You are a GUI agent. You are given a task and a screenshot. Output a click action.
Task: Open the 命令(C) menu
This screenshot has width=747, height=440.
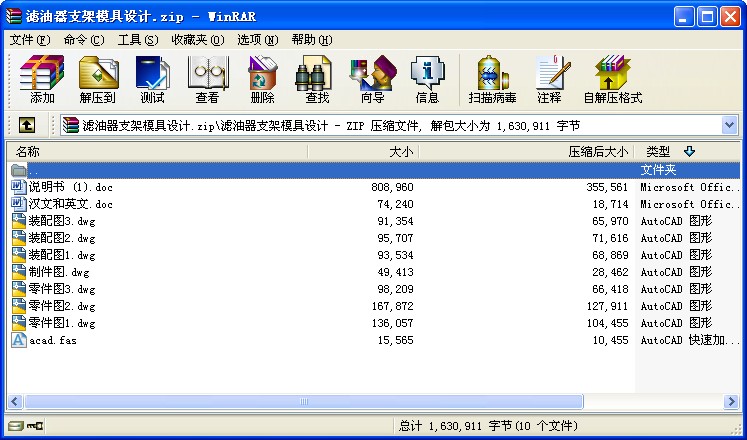[84, 40]
